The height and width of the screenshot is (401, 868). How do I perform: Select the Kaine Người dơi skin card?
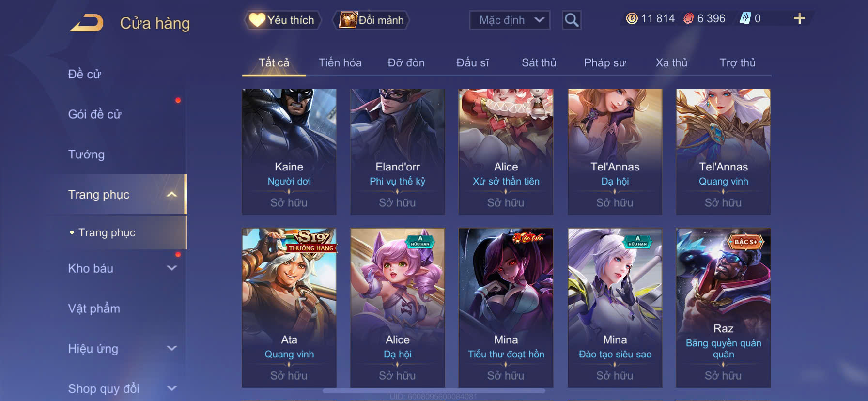(x=289, y=152)
